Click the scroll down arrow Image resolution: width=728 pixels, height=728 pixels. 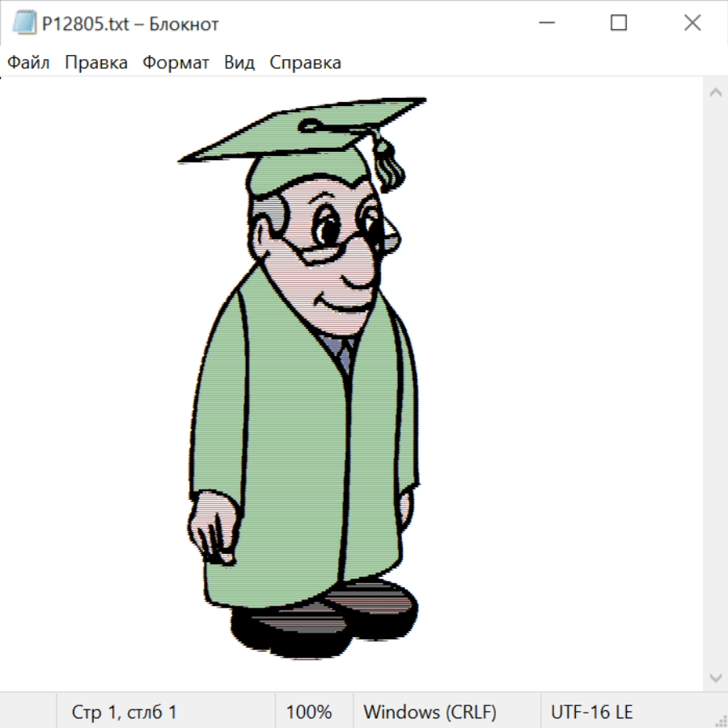click(x=715, y=677)
